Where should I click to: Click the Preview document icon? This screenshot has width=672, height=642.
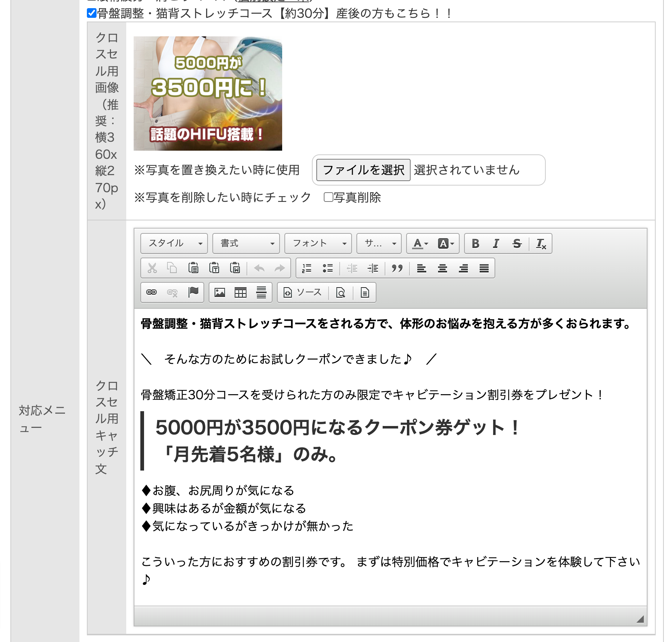point(340,292)
